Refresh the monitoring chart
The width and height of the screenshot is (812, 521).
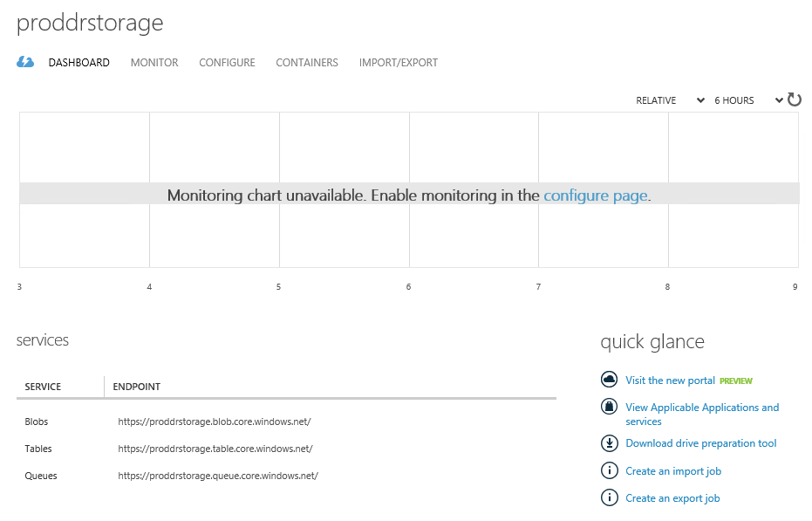coord(795,99)
